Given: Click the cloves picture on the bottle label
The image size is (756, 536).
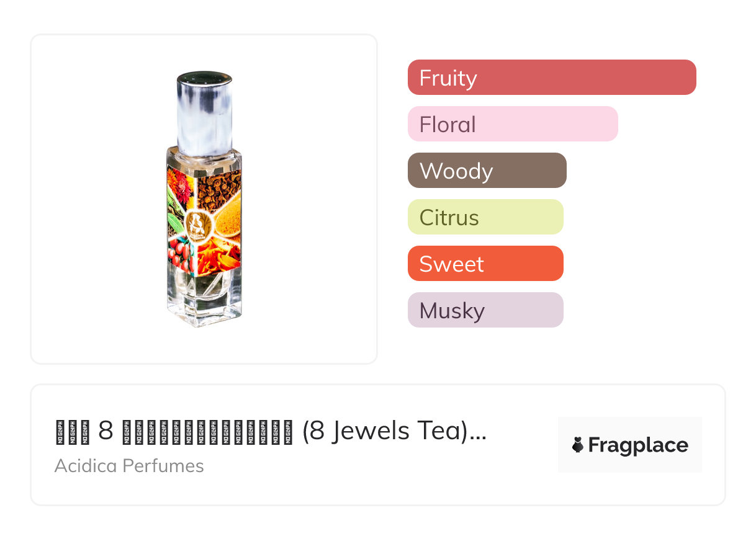Looking at the screenshot, I should click(218, 188).
